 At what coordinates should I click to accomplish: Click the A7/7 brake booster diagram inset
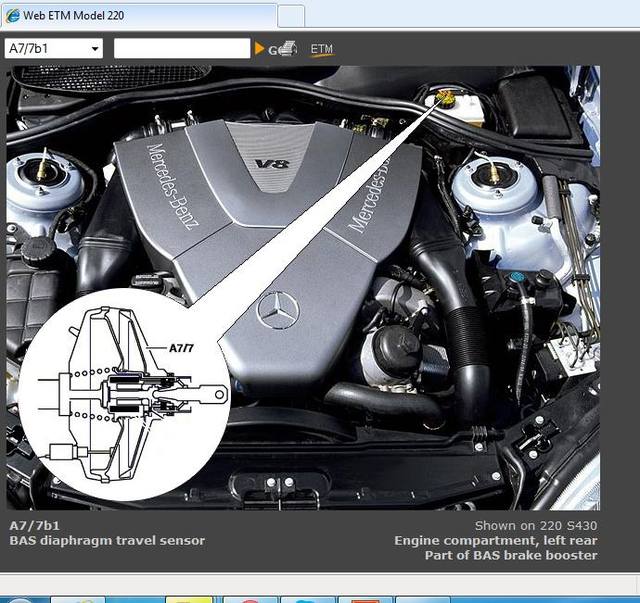124,394
